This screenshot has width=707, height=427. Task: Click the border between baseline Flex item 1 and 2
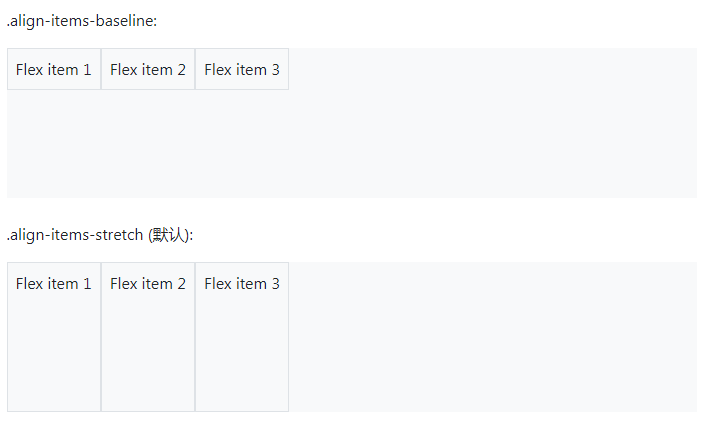click(x=101, y=69)
